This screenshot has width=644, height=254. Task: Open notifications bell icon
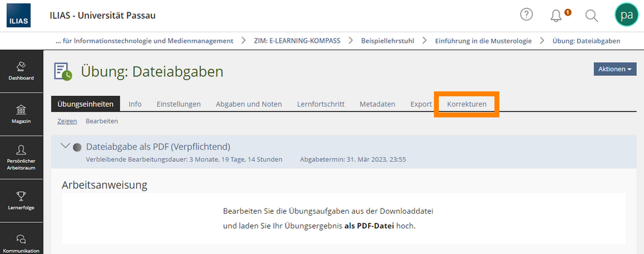point(556,16)
